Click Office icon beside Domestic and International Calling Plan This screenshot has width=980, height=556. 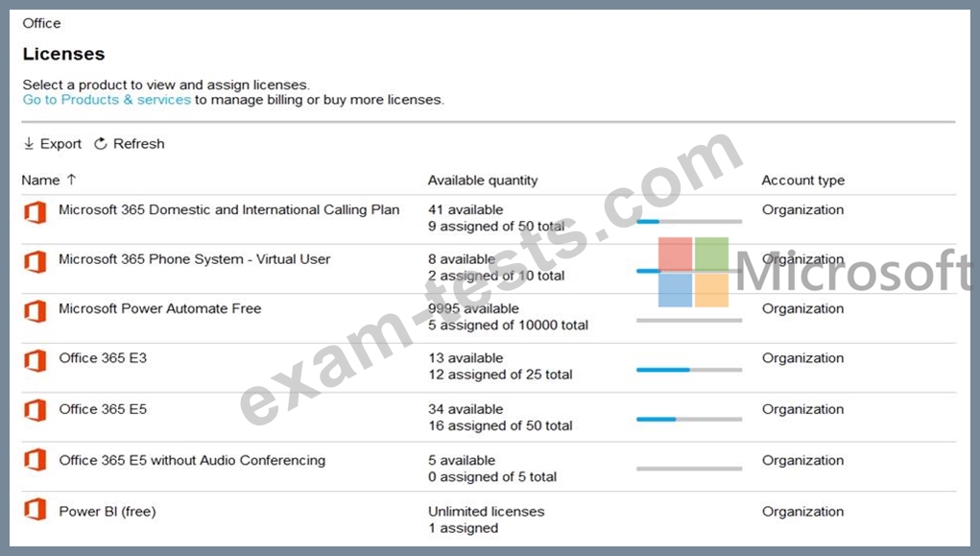click(35, 212)
